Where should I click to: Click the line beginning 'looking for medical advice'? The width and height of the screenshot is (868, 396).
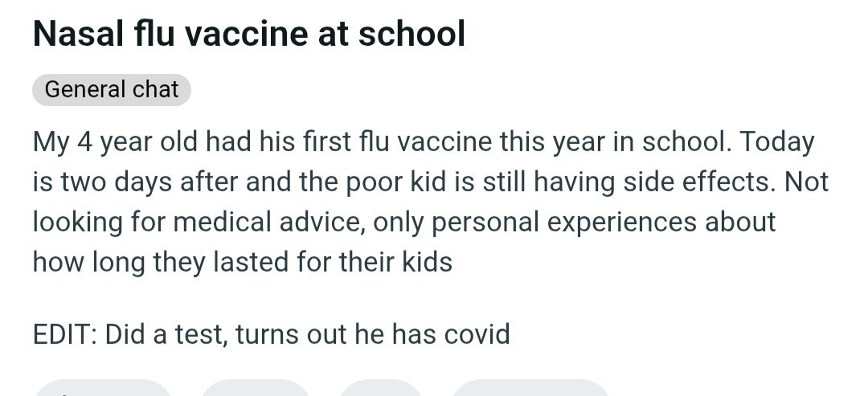coord(404,222)
